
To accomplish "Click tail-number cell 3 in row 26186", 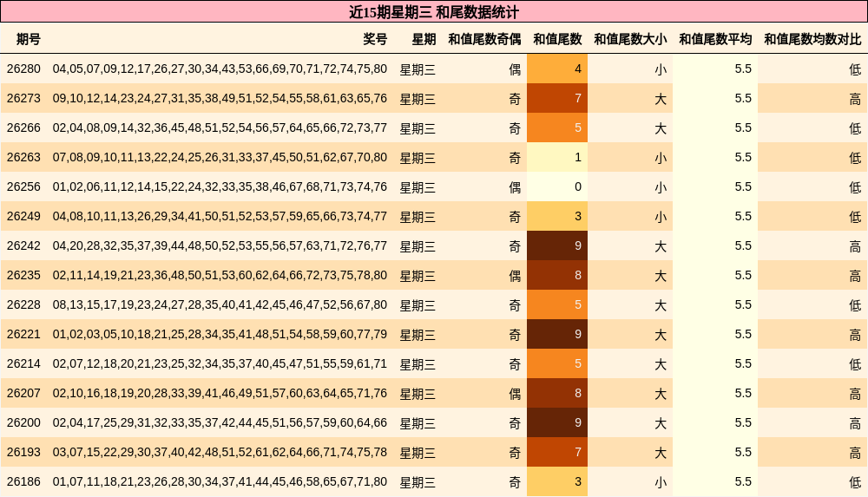I will tap(557, 481).
